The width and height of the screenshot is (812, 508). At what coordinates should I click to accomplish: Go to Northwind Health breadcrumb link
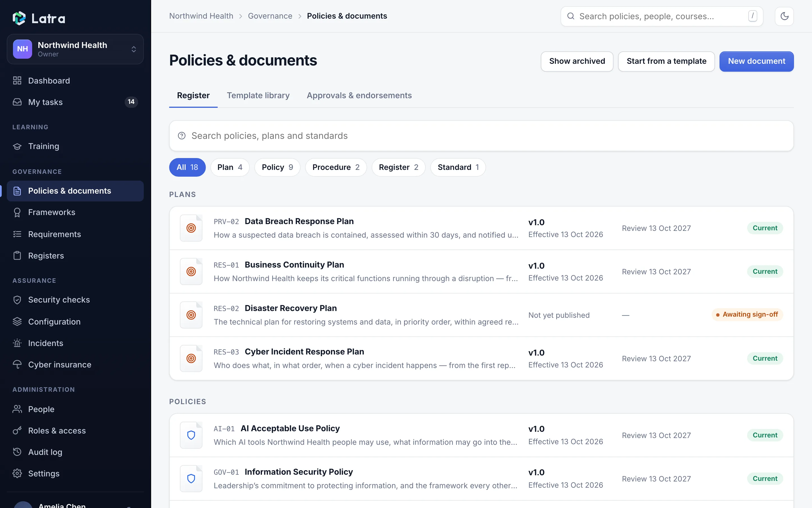[x=201, y=16]
